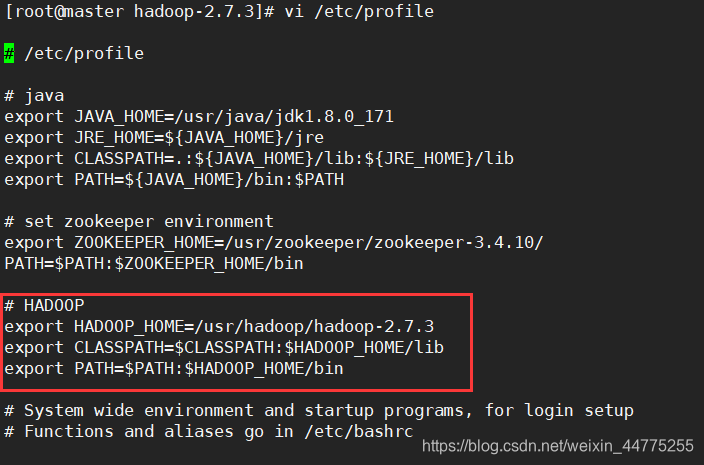This screenshot has height=465, width=704.
Task: Click zookeeper-3.4.10/ path text
Action: tap(458, 242)
